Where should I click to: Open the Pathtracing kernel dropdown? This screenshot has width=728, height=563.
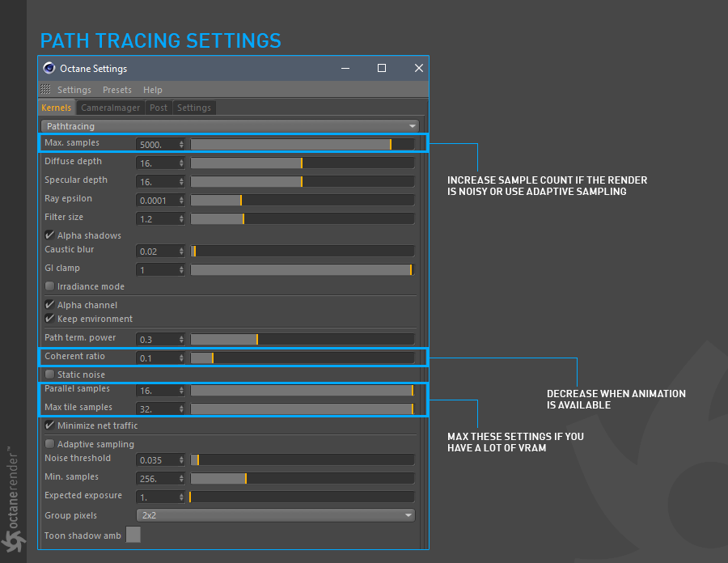230,126
